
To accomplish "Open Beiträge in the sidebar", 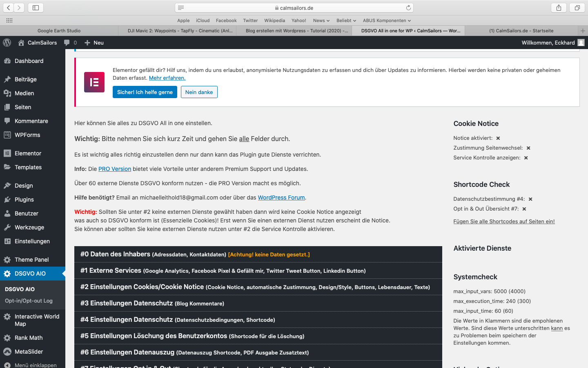I will 33,79.
